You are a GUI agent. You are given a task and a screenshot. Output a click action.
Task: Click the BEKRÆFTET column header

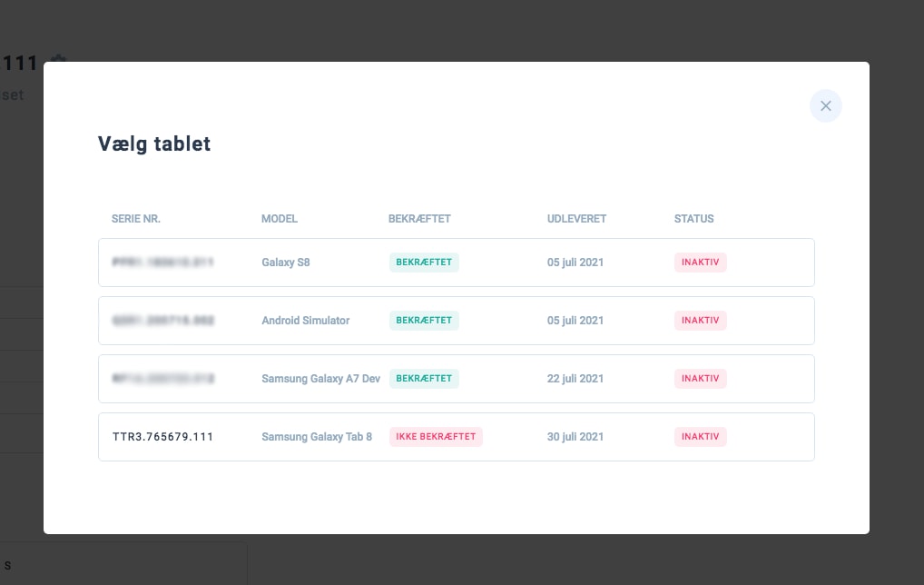[419, 219]
